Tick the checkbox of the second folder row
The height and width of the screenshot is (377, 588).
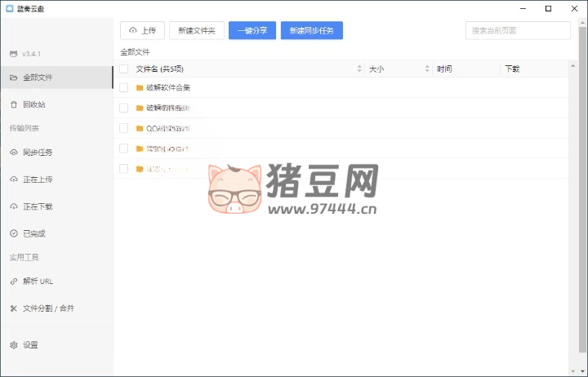click(124, 108)
